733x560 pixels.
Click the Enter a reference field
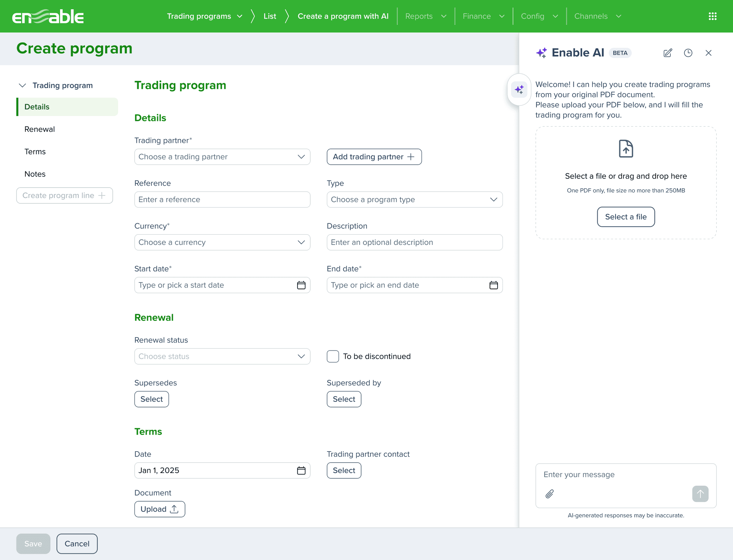tap(222, 199)
